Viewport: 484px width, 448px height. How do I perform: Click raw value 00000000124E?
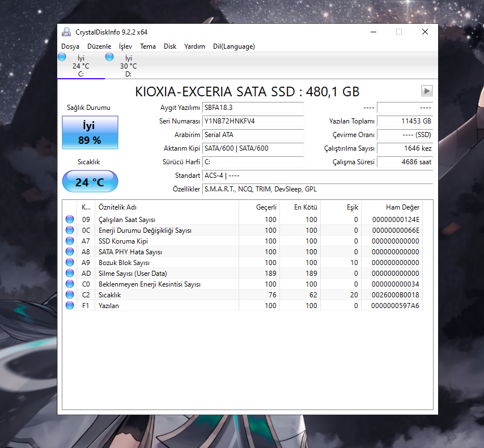pos(396,219)
